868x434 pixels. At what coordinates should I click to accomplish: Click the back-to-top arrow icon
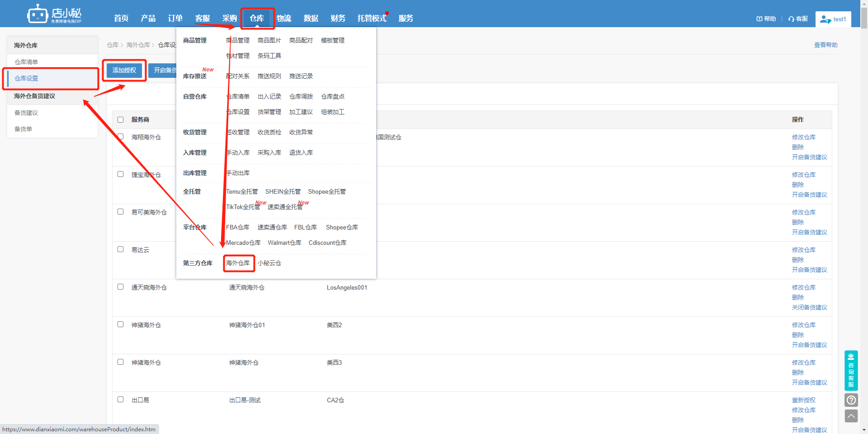851,416
